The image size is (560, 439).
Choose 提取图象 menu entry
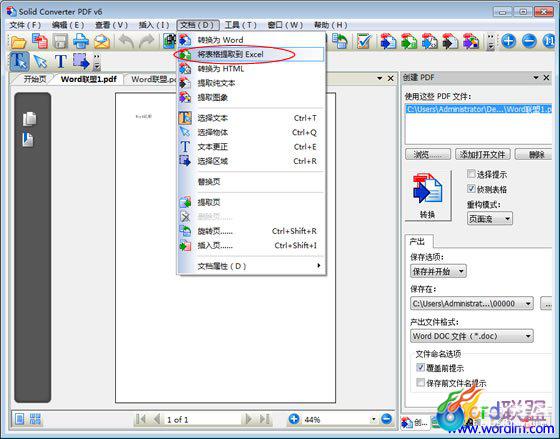251,98
